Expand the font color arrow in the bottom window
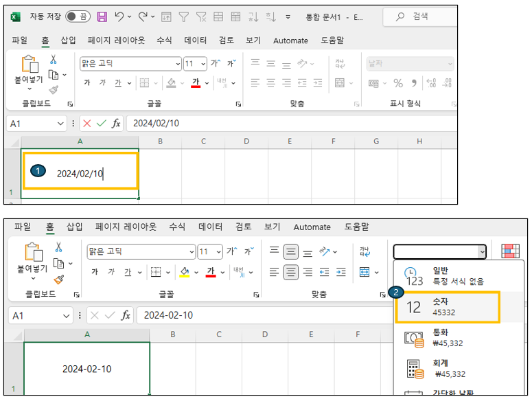Viewport: 532px width, 399px height. pyautogui.click(x=222, y=273)
